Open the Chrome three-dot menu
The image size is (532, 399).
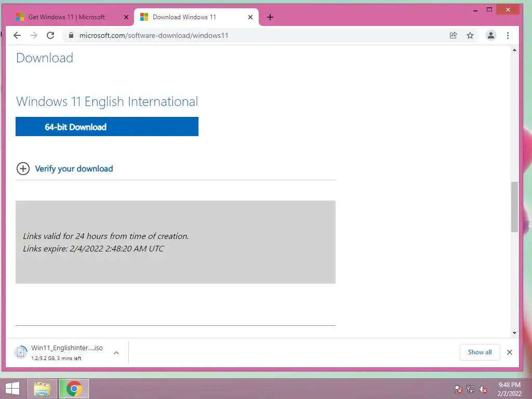click(x=508, y=35)
